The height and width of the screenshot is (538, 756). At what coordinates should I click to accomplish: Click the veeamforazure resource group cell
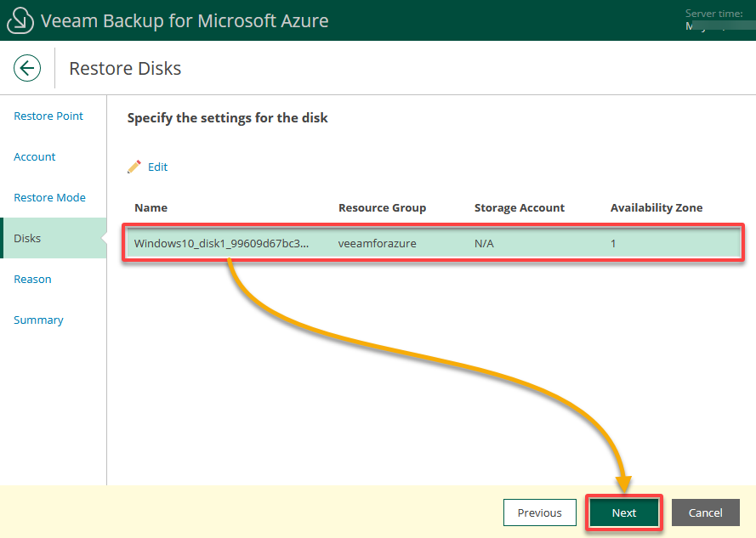[377, 243]
